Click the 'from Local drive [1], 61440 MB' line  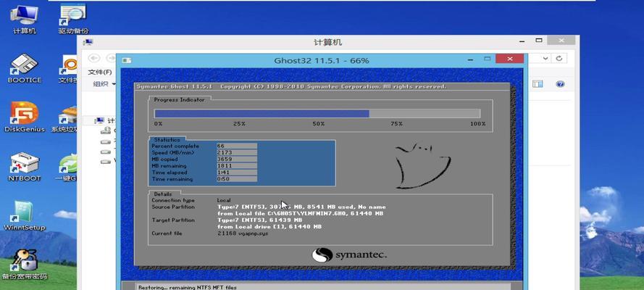[x=269, y=227]
